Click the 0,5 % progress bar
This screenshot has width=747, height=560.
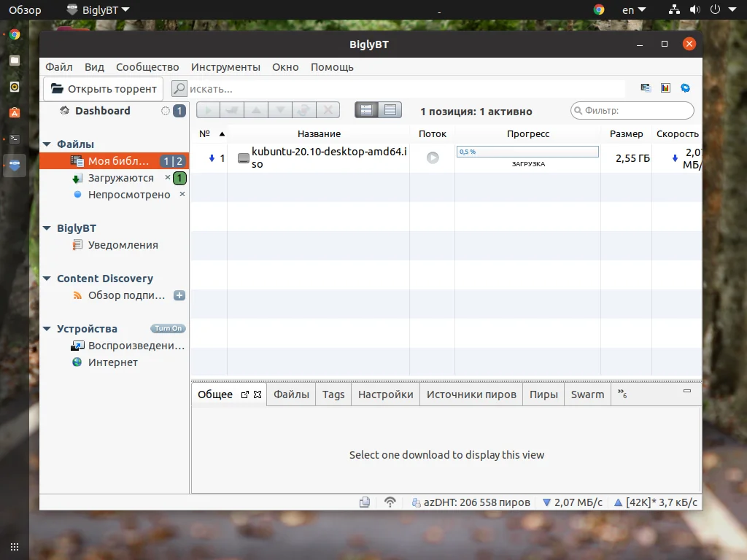pos(527,152)
